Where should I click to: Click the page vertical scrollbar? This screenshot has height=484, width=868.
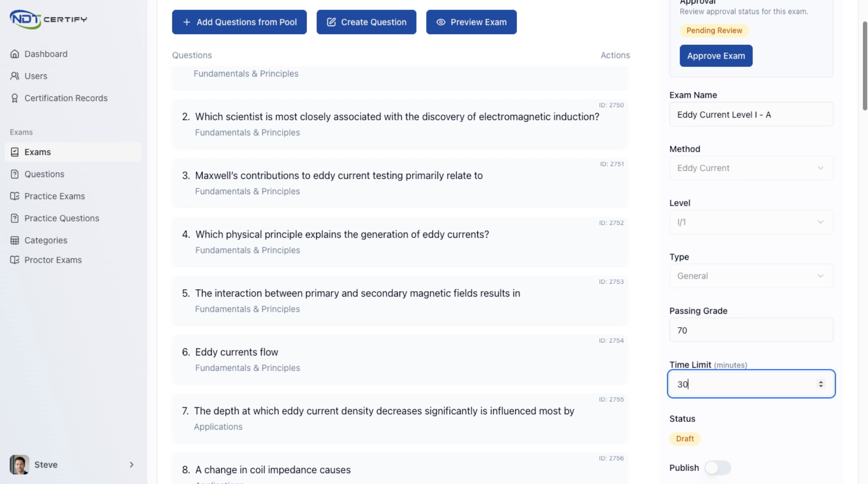(x=865, y=66)
